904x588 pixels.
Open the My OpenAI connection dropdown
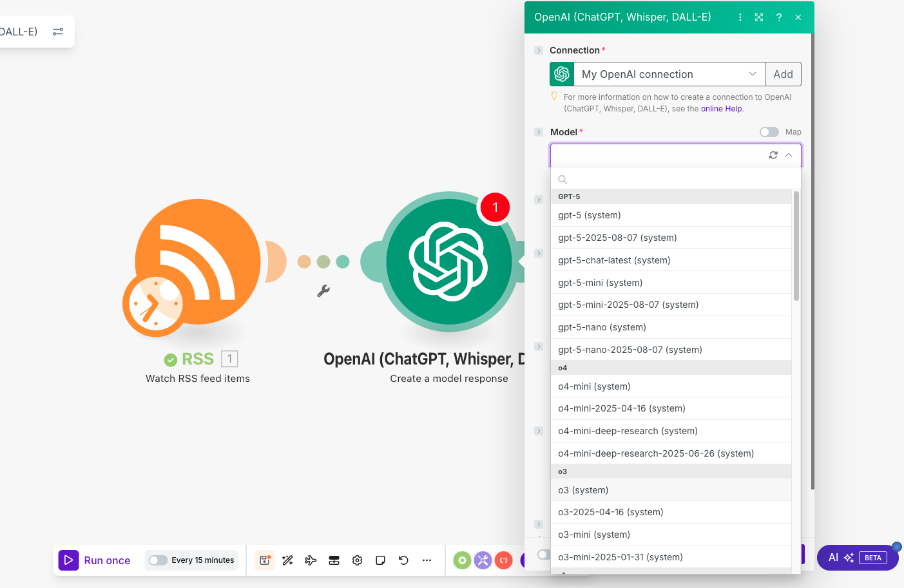tap(669, 74)
